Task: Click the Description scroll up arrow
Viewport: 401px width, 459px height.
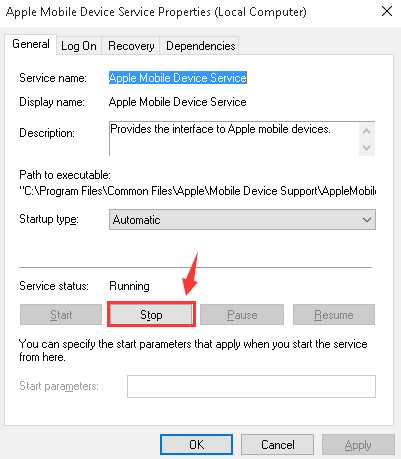Action: click(367, 131)
